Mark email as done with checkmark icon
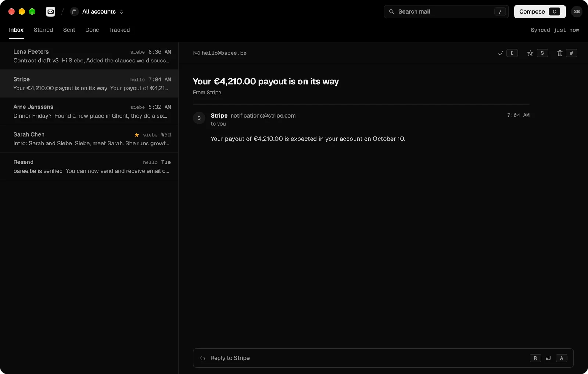 (x=501, y=53)
